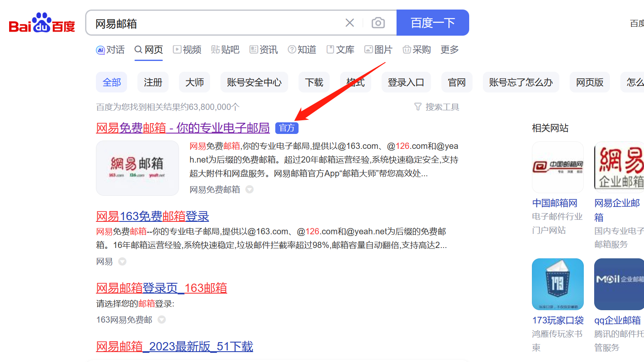Viewport: 644px width, 362px height.
Task: Open the 采购 tab
Action: click(417, 50)
